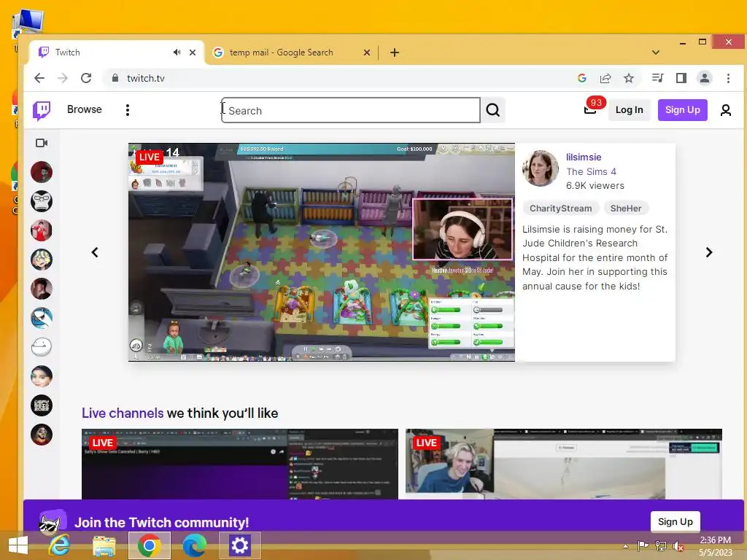Open lilsimsie's profile picture
This screenshot has width=747, height=560.
pyautogui.click(x=541, y=168)
